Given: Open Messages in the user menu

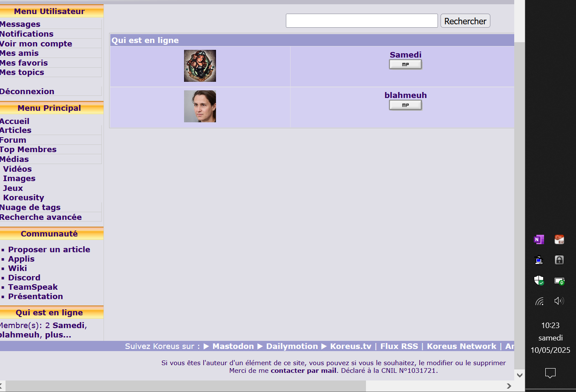Looking at the screenshot, I should 20,24.
